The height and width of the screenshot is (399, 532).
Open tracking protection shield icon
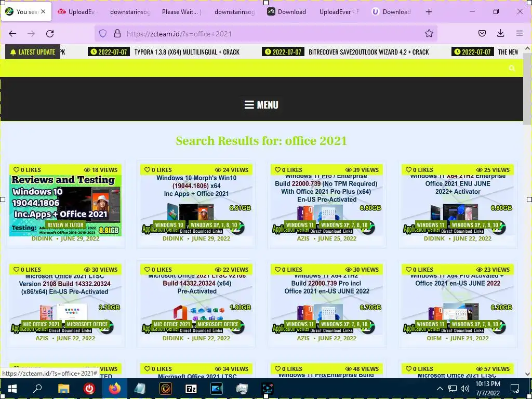pyautogui.click(x=103, y=33)
